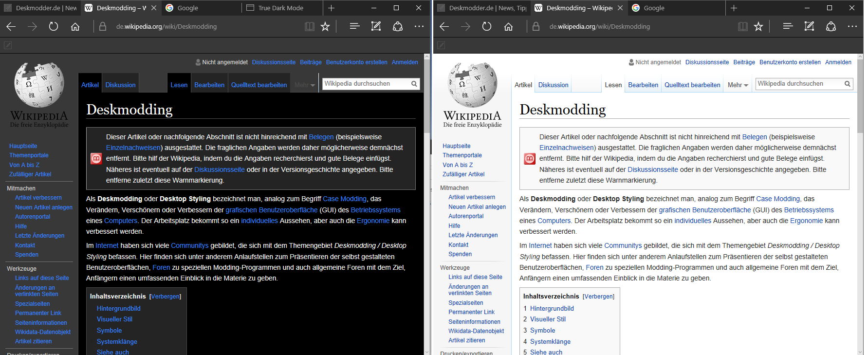The image size is (868, 355).
Task: Click Betriebssystems link in left article
Action: 375,210
